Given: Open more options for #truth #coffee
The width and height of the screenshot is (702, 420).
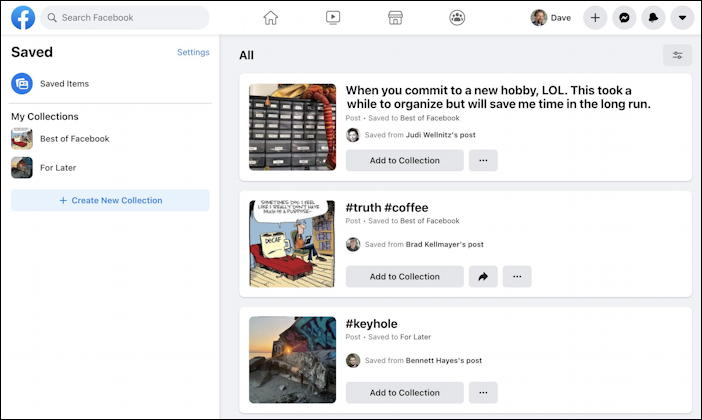Looking at the screenshot, I should 517,277.
